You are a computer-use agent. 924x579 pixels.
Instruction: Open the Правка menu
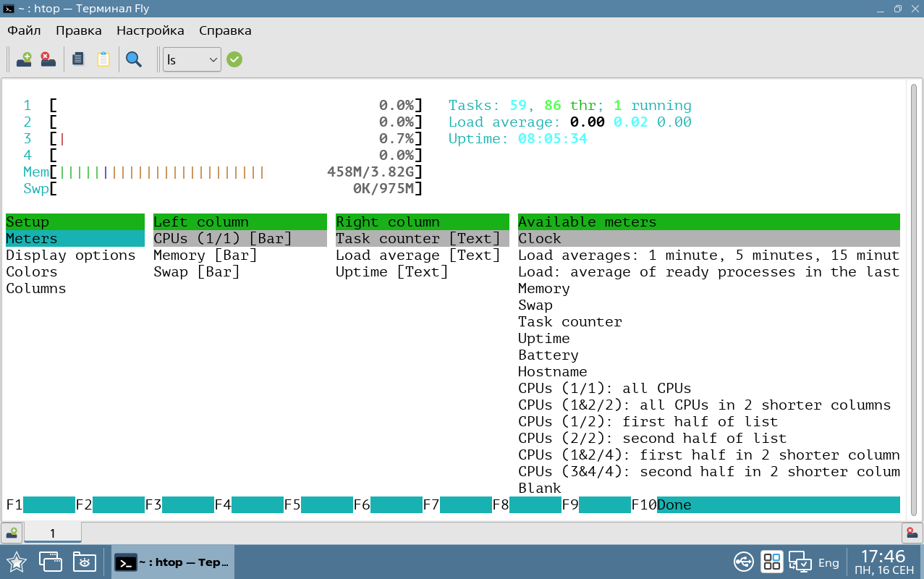[x=79, y=30]
